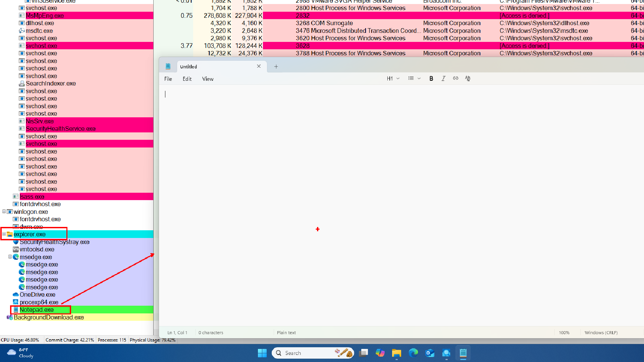644x362 pixels.
Task: Collapse the msedge.exe child processes
Action: tap(10, 257)
